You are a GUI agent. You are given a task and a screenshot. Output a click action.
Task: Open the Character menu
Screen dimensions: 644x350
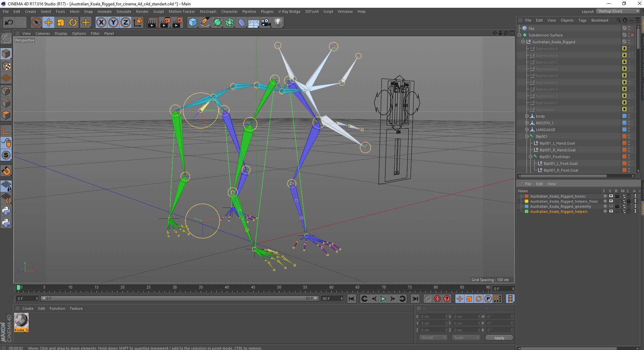click(229, 11)
